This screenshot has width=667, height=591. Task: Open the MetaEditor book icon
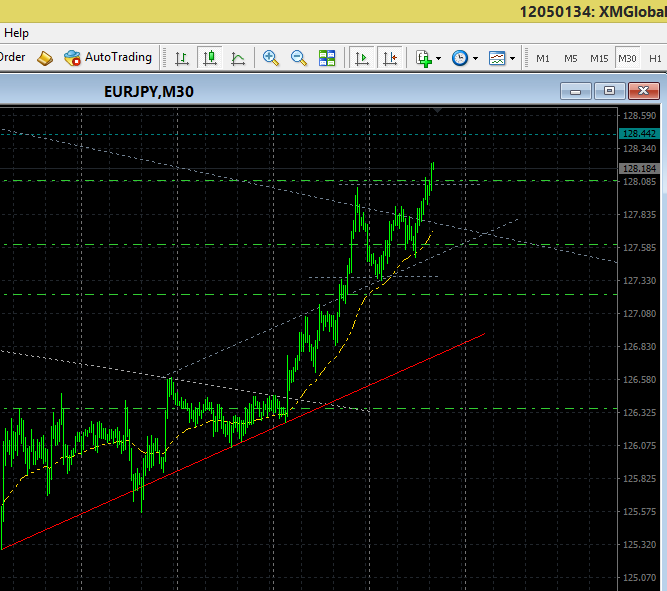click(x=45, y=58)
